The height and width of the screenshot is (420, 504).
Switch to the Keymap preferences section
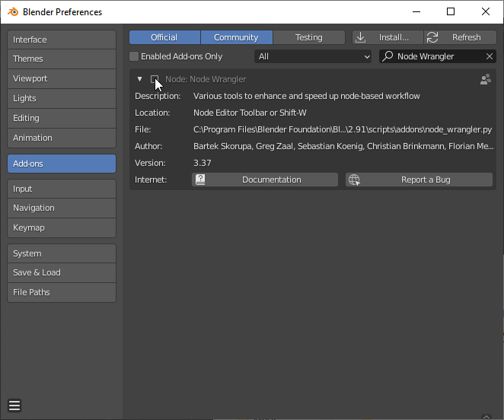tap(62, 228)
